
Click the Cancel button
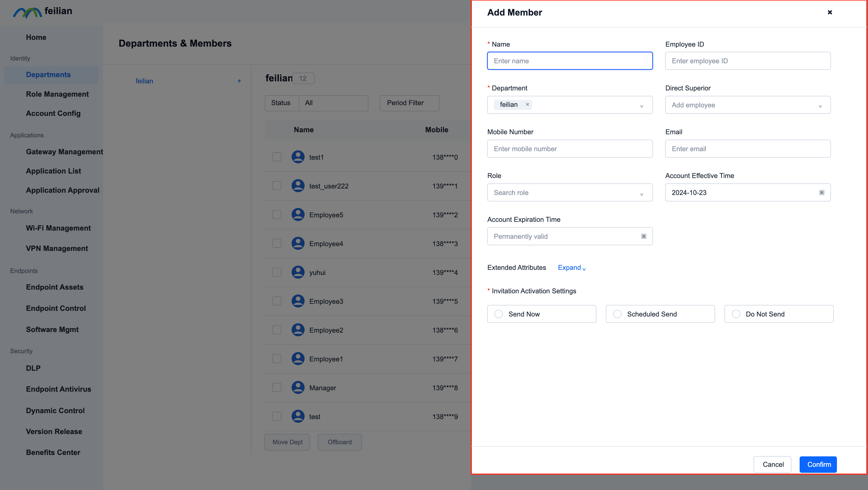[x=773, y=464]
